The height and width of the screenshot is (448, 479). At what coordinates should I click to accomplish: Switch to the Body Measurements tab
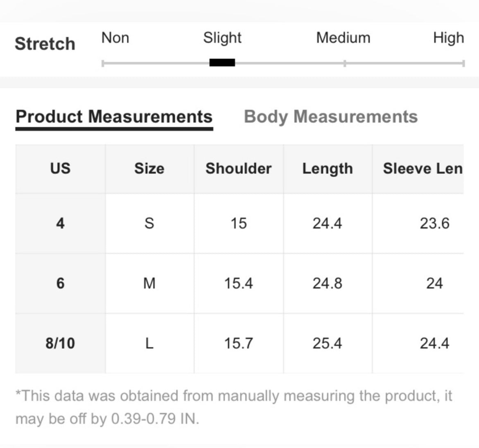pyautogui.click(x=330, y=117)
